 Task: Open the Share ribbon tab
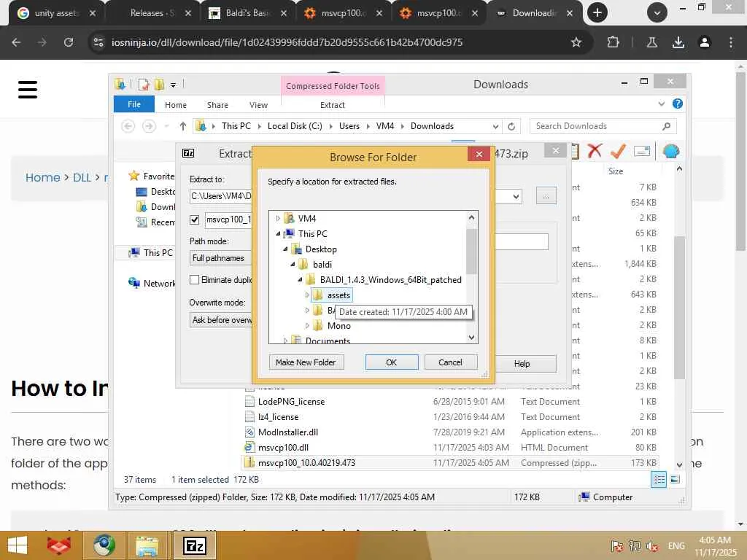217,105
